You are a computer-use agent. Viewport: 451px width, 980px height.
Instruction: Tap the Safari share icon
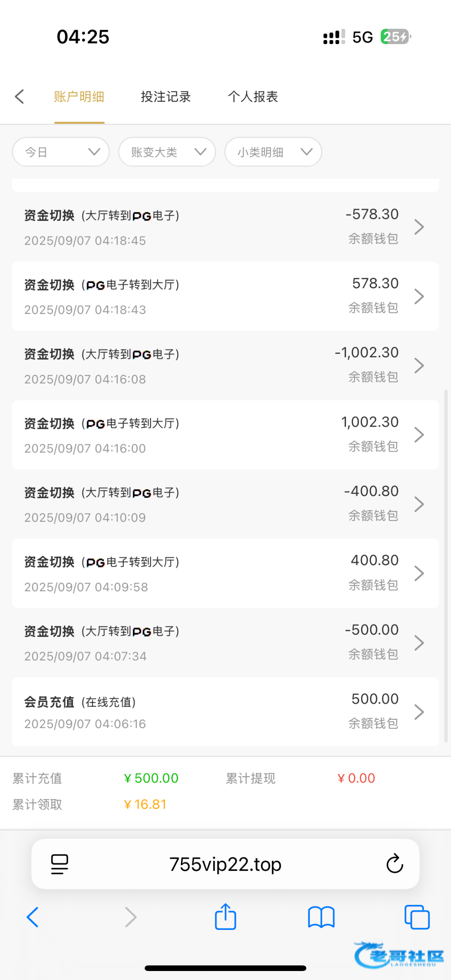coord(225,917)
